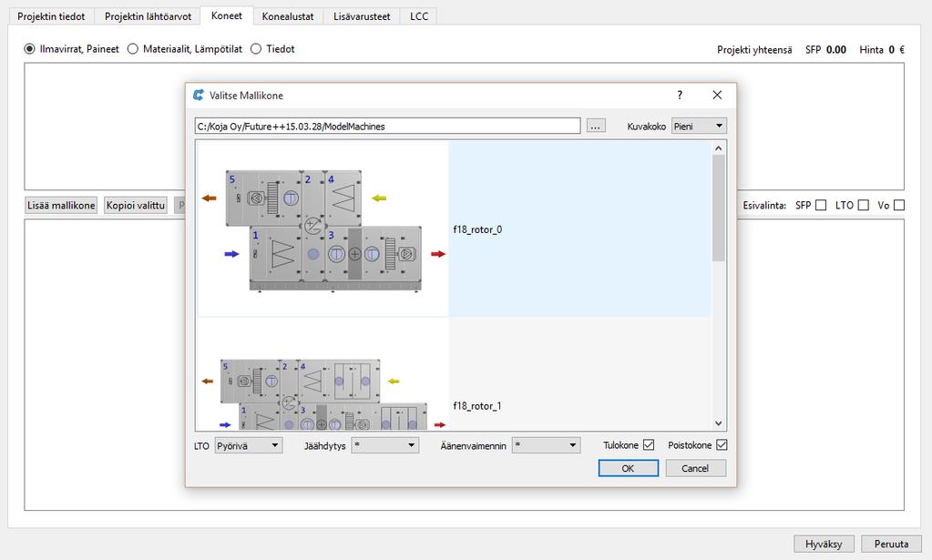
Task: Open the Konealustat tab
Action: [x=288, y=16]
